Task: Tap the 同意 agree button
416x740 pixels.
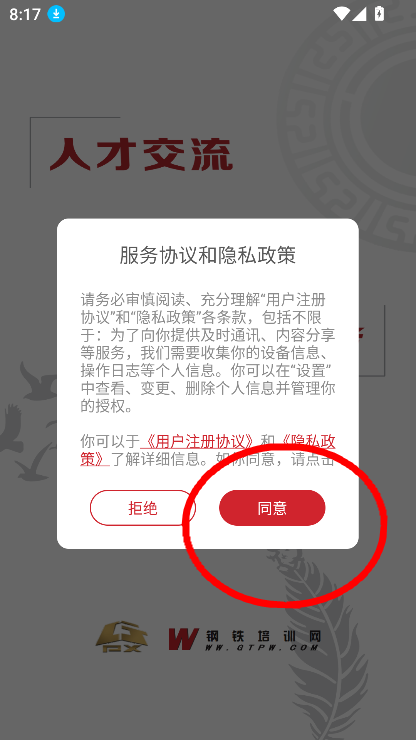Action: [272, 508]
